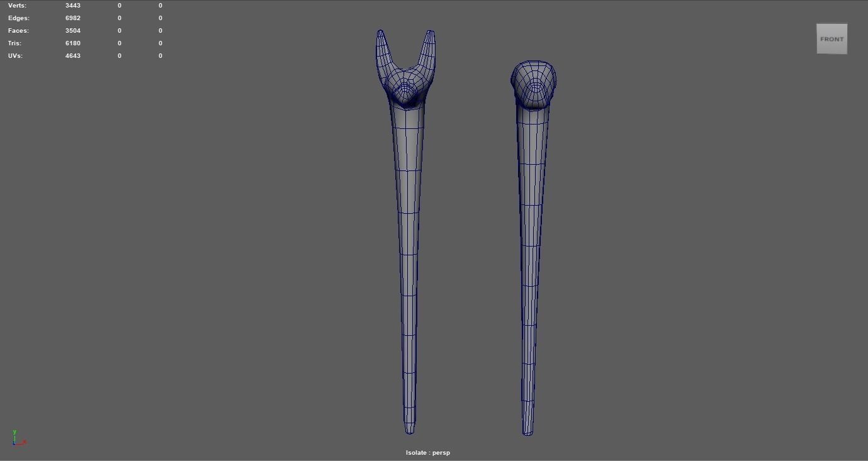Click the XYZ axis indicator
This screenshot has height=461, width=868.
[x=19, y=438]
